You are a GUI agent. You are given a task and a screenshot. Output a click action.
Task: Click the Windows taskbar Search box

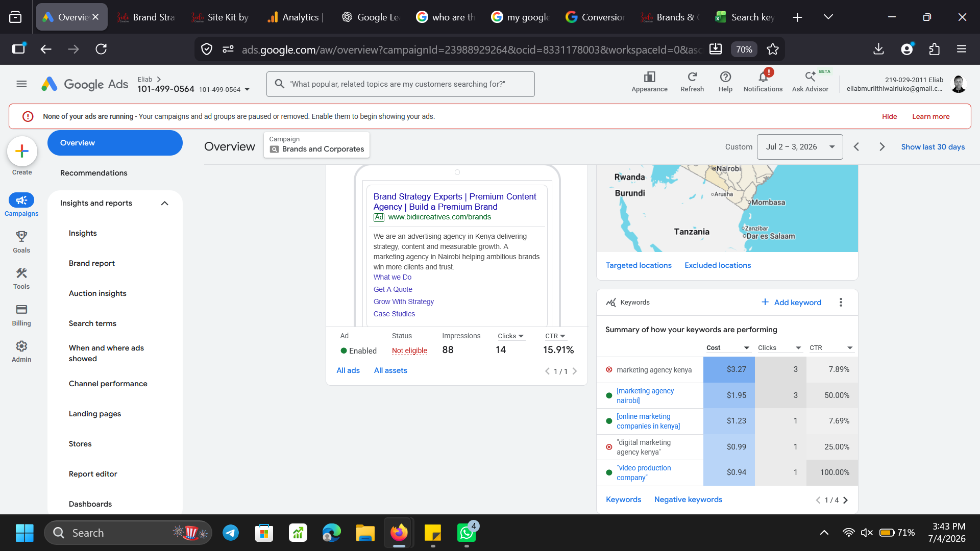[x=128, y=533]
